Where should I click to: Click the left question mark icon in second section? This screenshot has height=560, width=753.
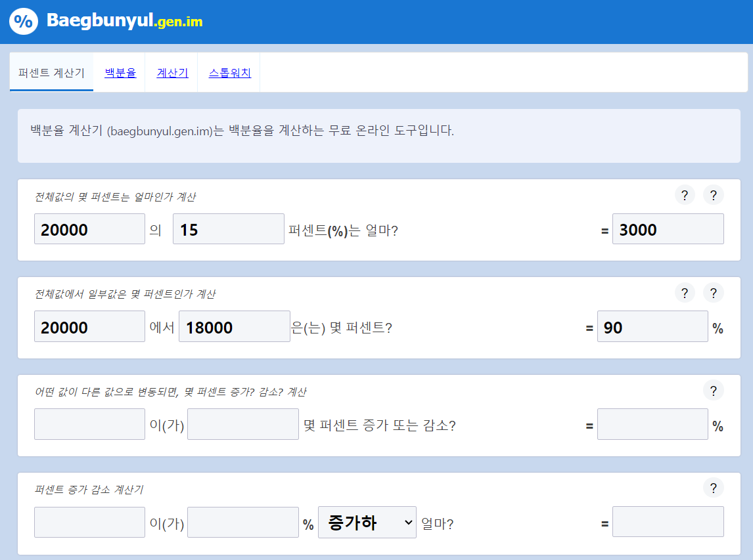click(685, 293)
